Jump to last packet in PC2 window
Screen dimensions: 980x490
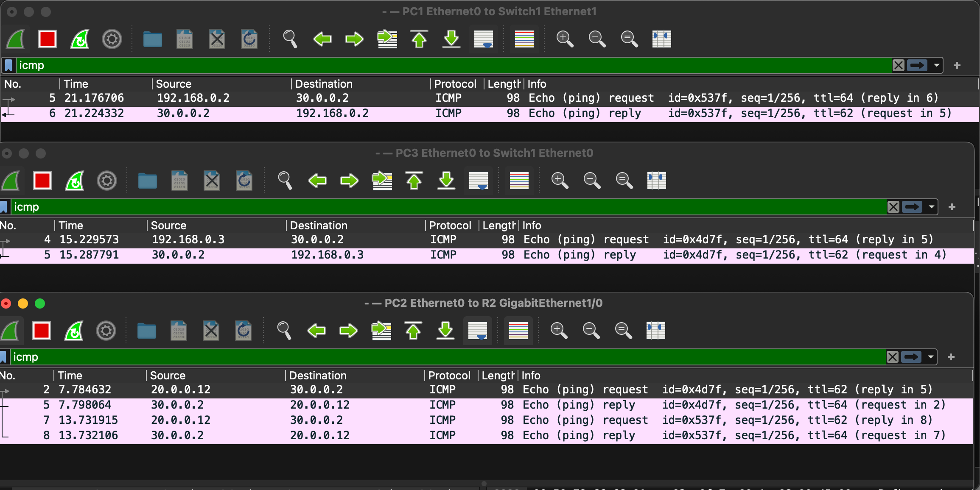445,331
